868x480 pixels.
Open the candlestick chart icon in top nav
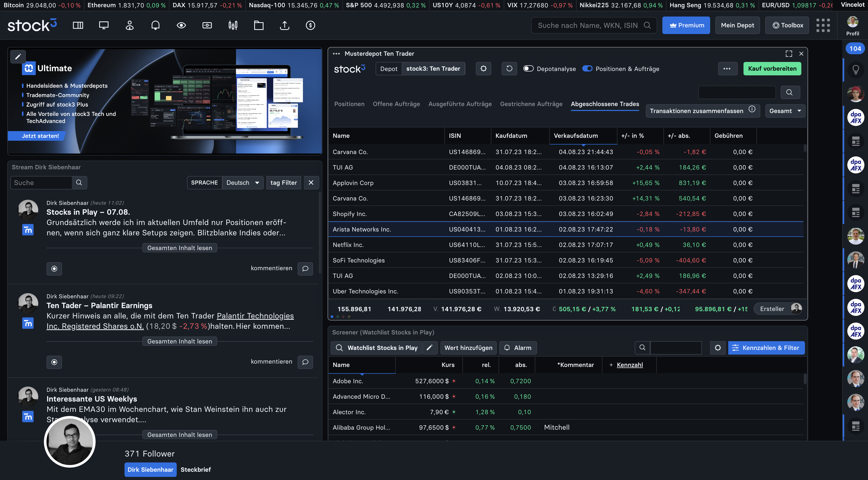tap(233, 25)
